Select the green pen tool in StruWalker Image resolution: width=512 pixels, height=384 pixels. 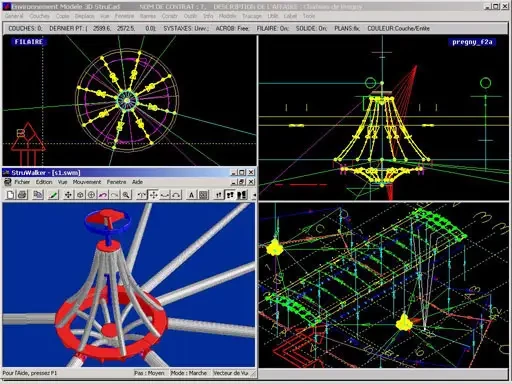click(x=53, y=195)
